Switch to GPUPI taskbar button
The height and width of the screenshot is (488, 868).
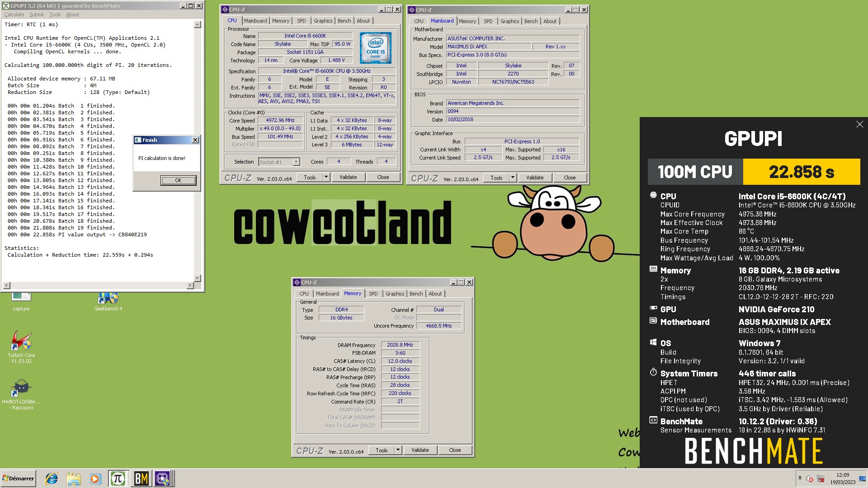[118, 479]
